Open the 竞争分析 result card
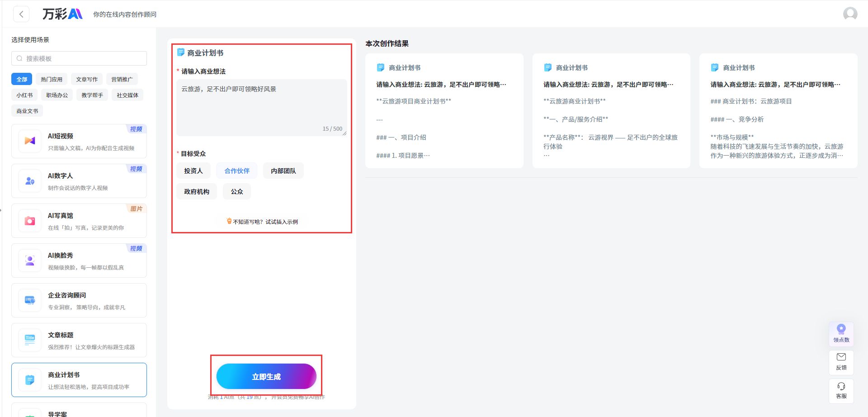 (x=778, y=111)
